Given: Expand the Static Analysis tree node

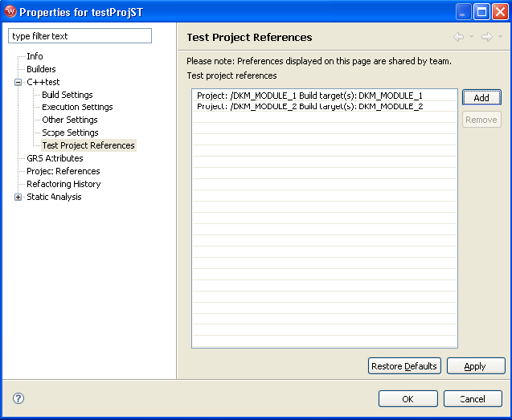Looking at the screenshot, I should click(18, 197).
